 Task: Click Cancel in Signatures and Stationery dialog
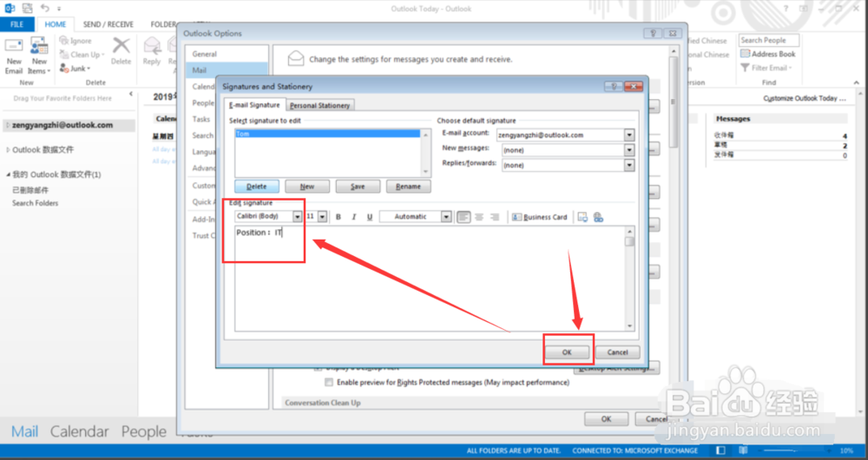click(617, 352)
